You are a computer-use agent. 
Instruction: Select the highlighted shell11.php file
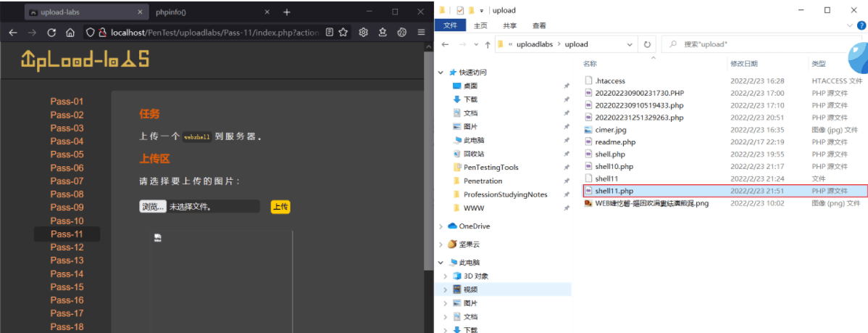[725, 191]
